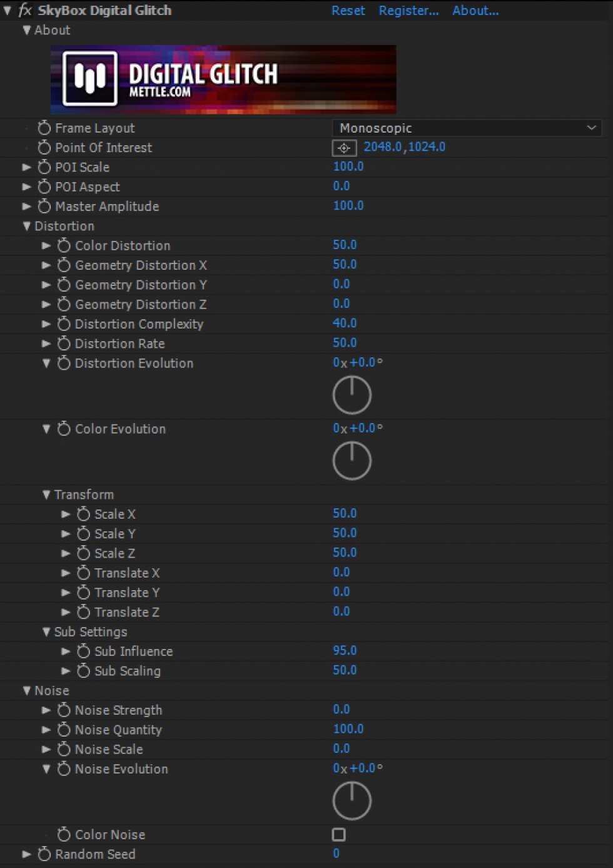The height and width of the screenshot is (868, 613).
Task: Click the Distortion Evolution angle dial
Action: point(352,396)
